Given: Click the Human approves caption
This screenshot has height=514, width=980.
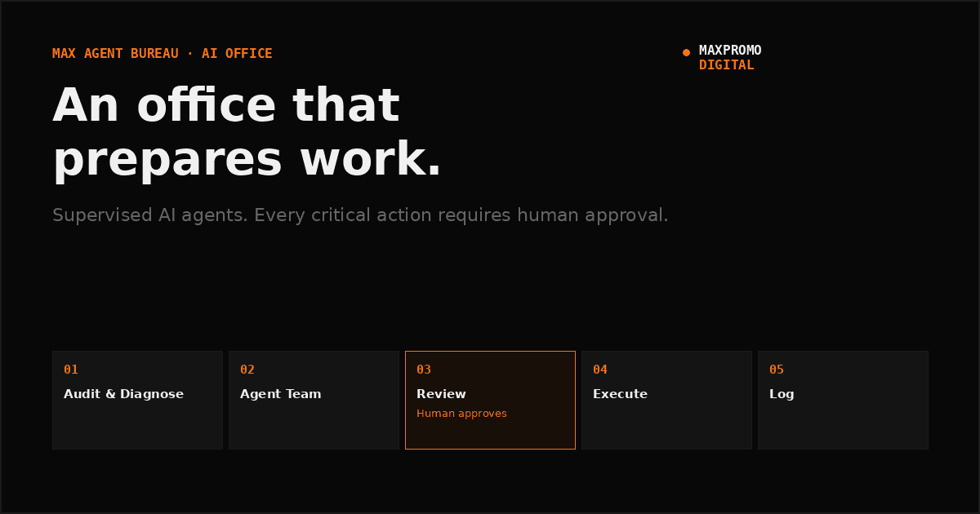Looking at the screenshot, I should [x=461, y=414].
